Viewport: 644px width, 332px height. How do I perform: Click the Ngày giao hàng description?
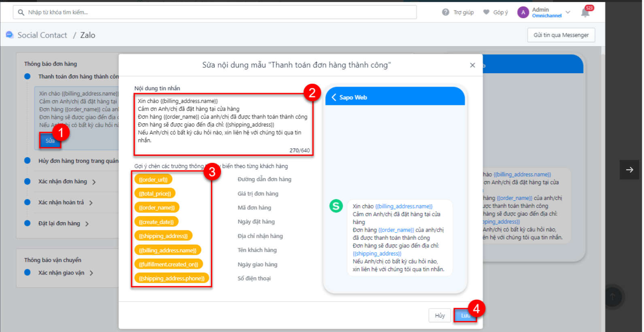point(257,264)
